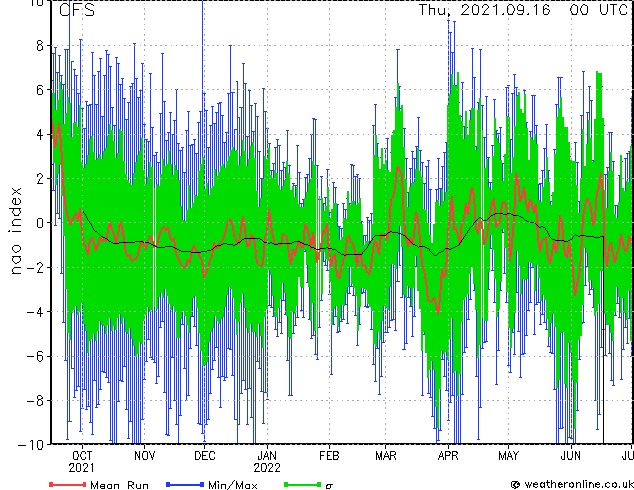Click the 'APR' x-axis label
634x490 pixels.
(448, 456)
